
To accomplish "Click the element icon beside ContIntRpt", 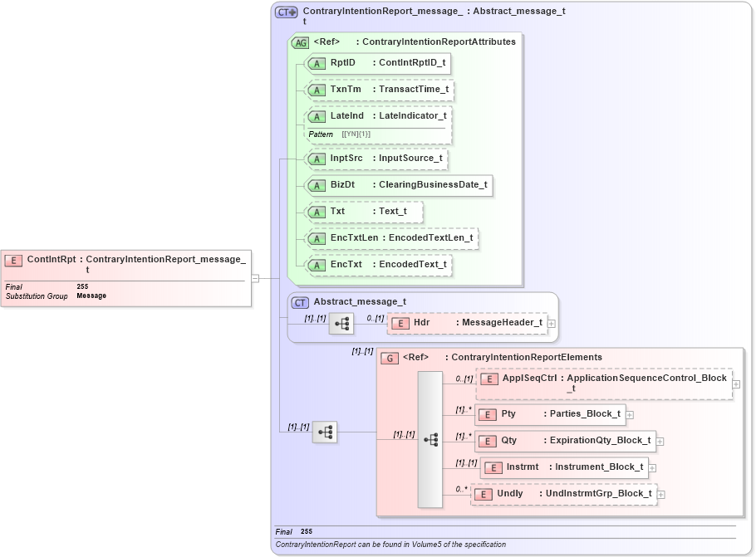I will [x=14, y=258].
